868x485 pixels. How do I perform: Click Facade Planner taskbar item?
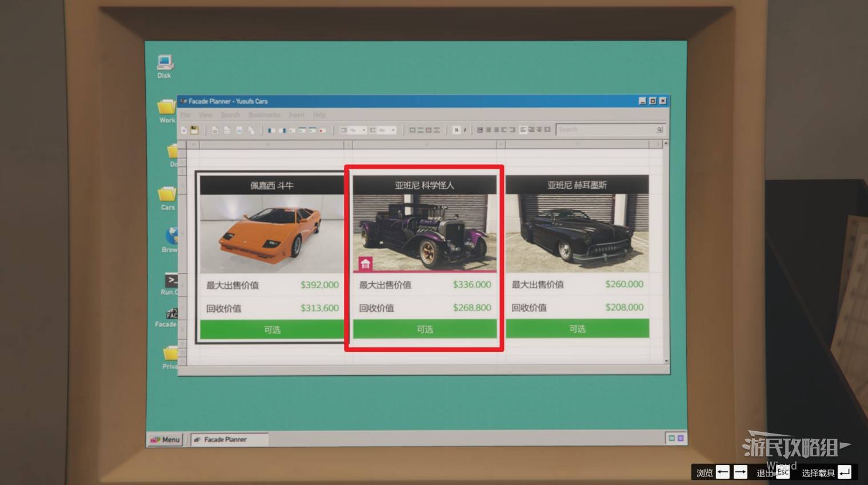229,439
